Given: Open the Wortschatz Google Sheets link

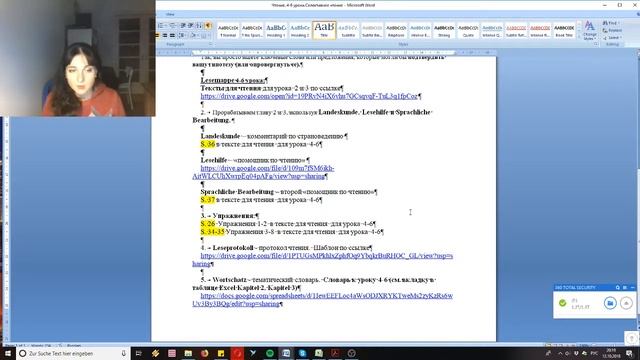Looking at the screenshot, I should coord(322,300).
